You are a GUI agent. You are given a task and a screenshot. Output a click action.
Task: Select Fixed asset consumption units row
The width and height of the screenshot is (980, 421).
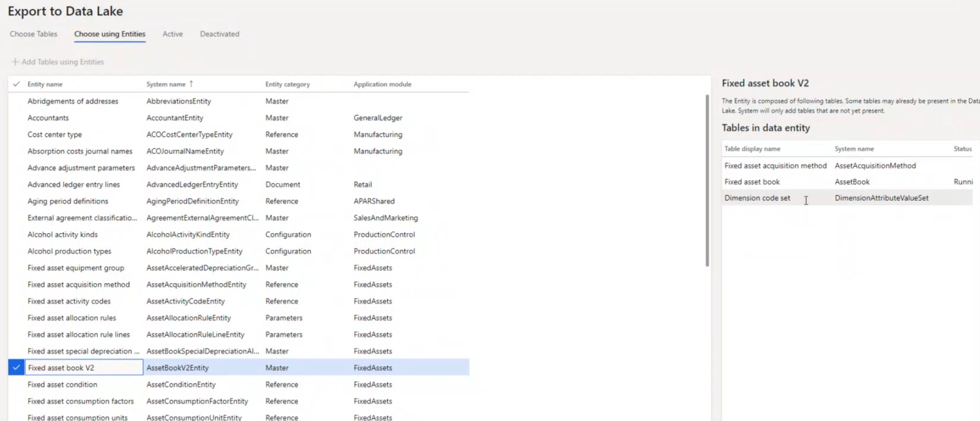pos(239,417)
